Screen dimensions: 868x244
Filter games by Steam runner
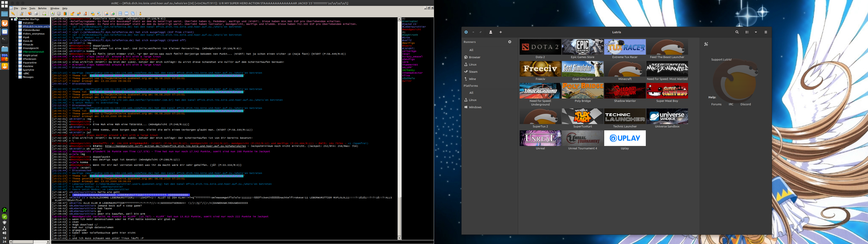click(x=473, y=72)
